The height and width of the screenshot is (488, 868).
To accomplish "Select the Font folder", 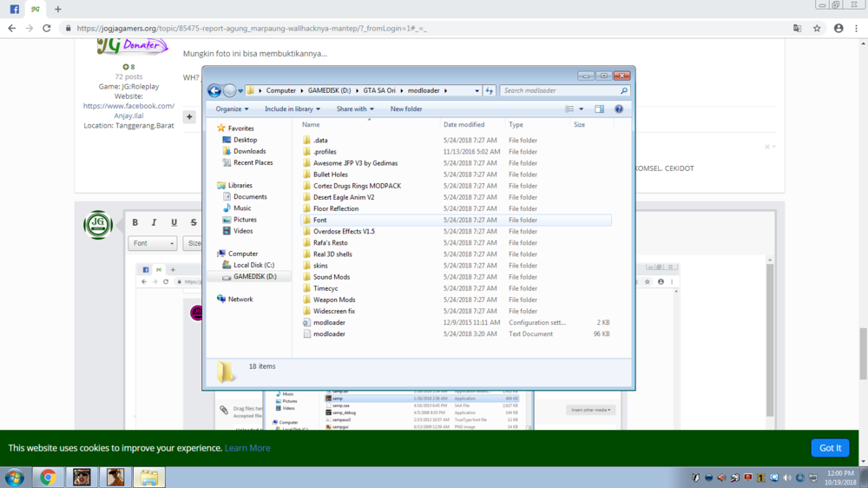I will pos(457,220).
